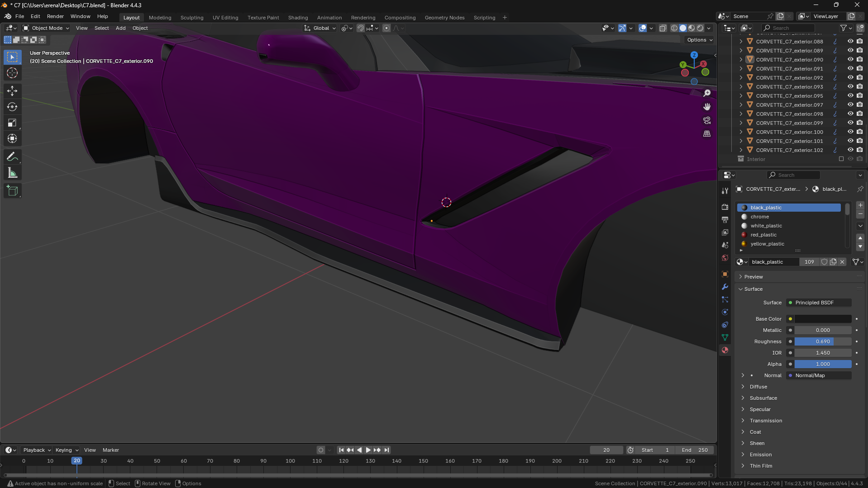868x488 pixels.
Task: Open the Object properties tab
Action: (x=725, y=274)
